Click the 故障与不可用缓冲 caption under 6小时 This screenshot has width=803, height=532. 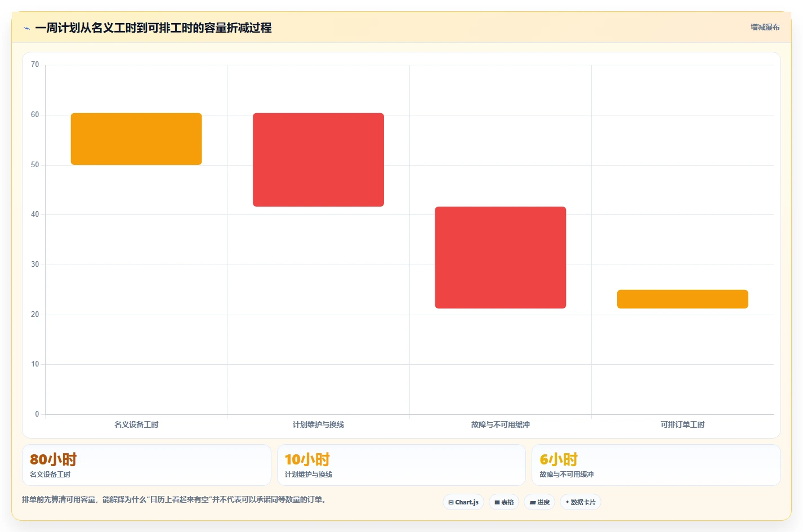pos(566,475)
